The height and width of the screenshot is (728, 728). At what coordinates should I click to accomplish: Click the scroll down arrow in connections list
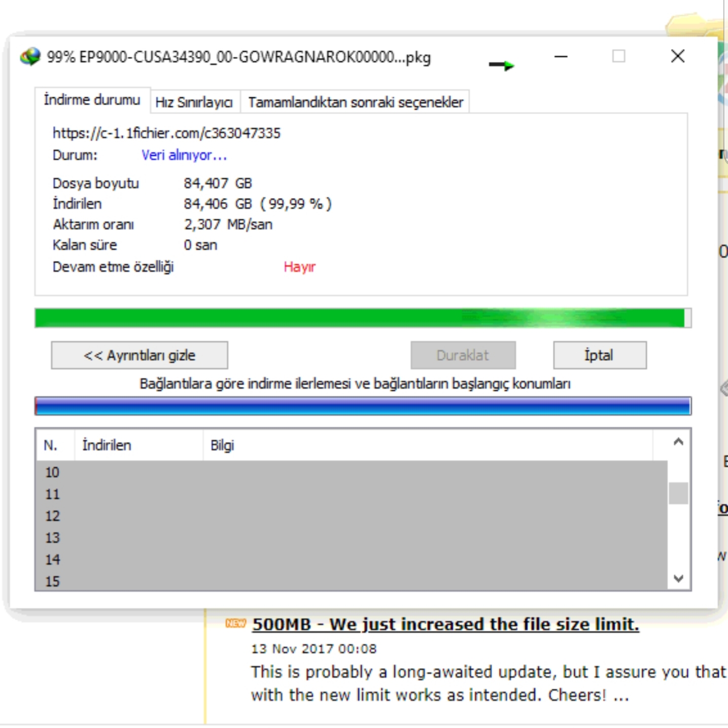(678, 578)
